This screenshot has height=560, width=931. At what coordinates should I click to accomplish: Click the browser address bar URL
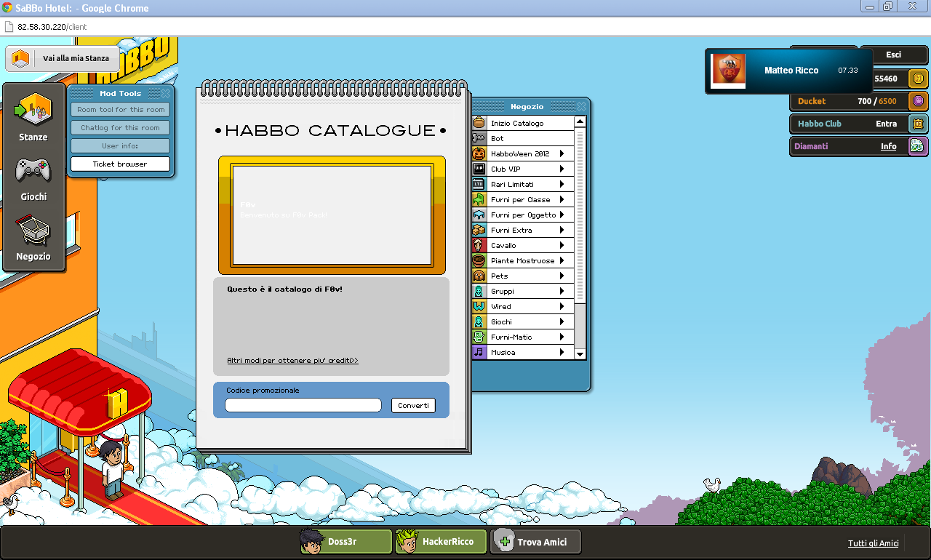click(x=52, y=27)
